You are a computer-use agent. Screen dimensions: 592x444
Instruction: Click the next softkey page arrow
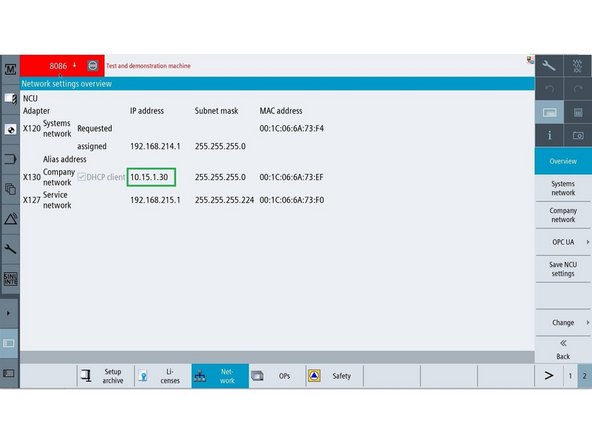click(549, 376)
